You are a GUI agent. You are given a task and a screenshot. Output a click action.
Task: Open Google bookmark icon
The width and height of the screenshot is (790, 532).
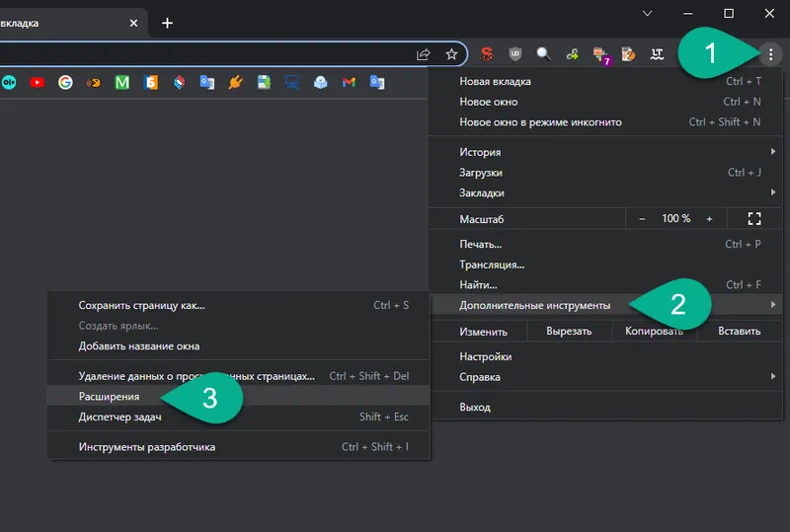65,83
